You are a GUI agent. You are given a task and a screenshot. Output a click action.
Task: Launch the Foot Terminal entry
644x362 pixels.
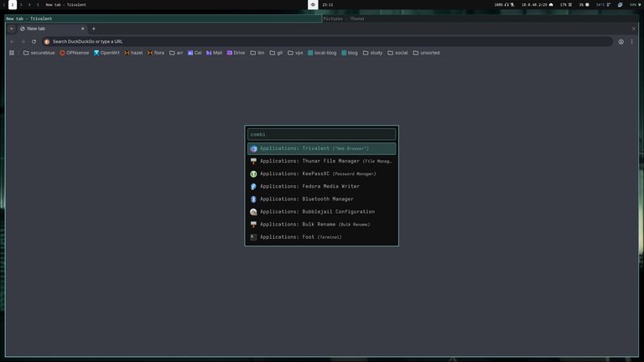click(x=322, y=237)
